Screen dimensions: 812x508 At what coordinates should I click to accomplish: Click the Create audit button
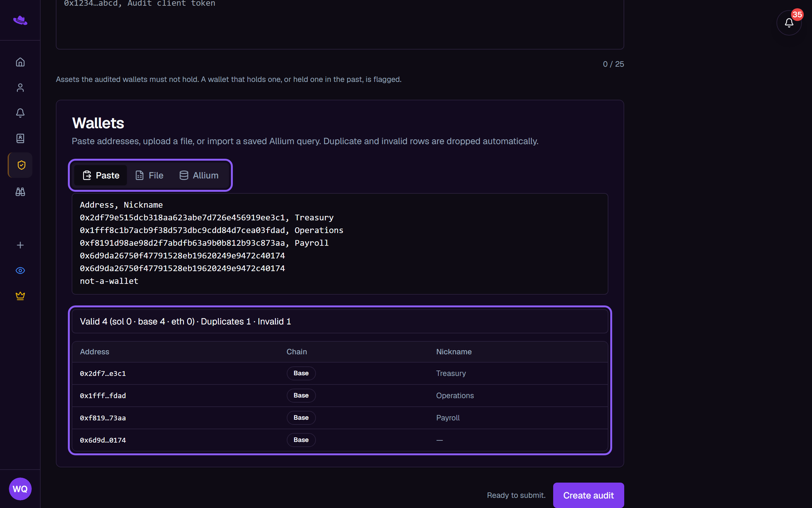pyautogui.click(x=588, y=495)
